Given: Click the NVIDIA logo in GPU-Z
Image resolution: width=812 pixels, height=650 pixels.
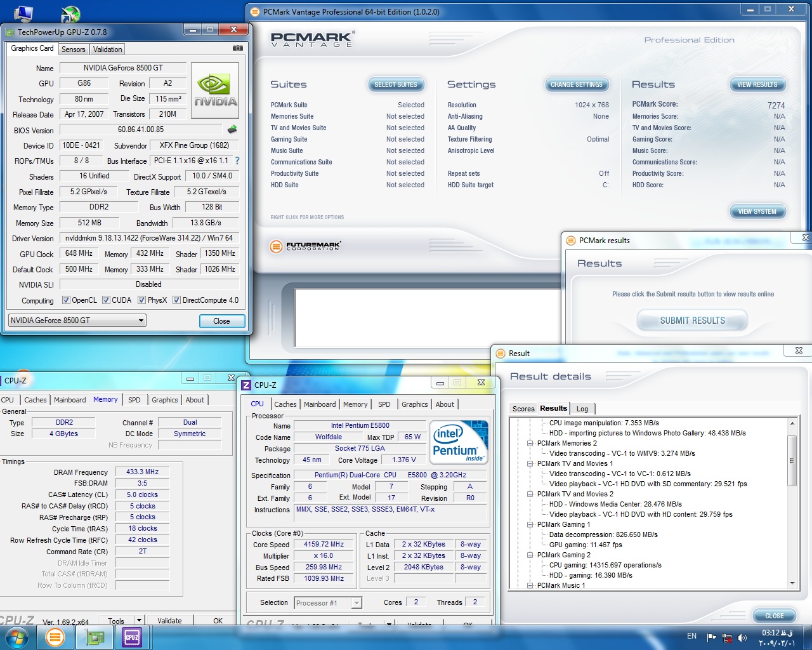Looking at the screenshot, I should point(215,90).
